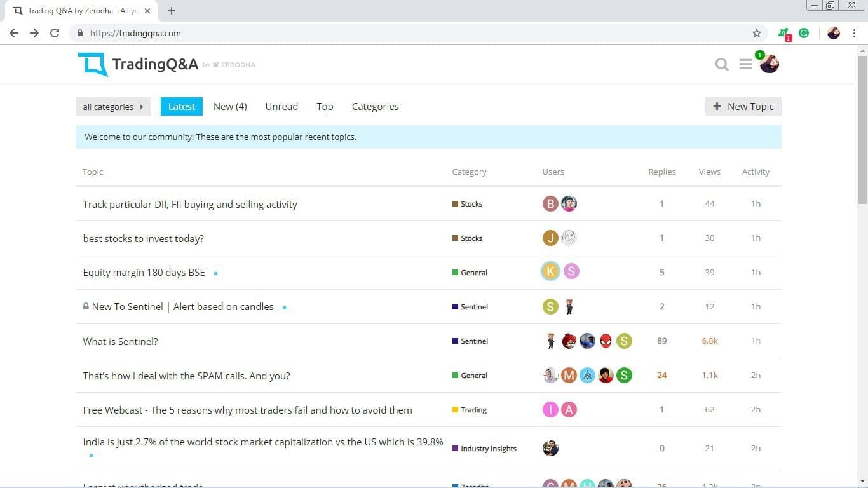Open the forum search icon

tap(722, 64)
